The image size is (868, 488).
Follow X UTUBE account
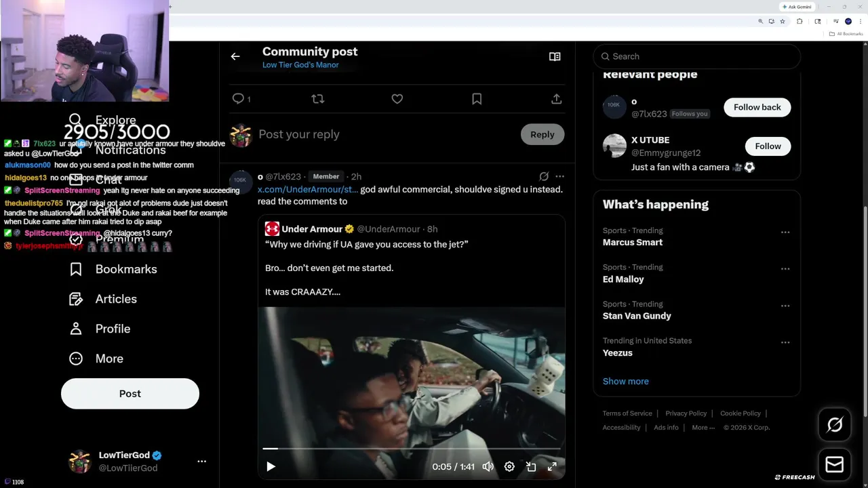click(768, 146)
